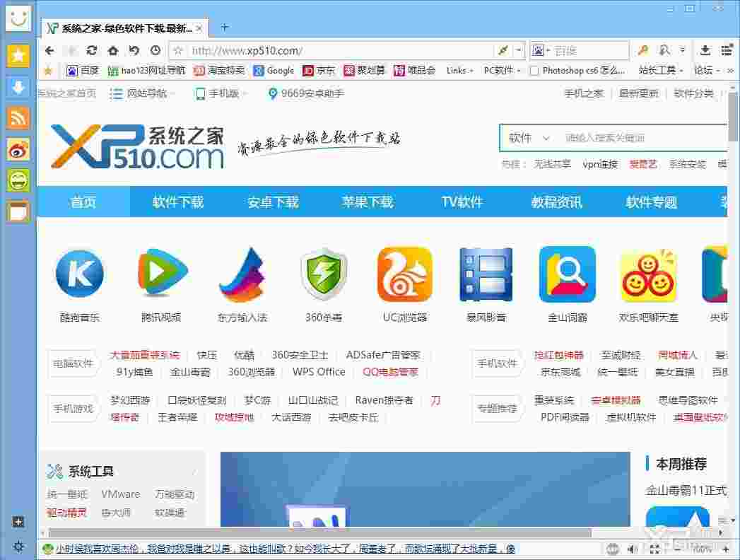The width and height of the screenshot is (740, 560).
Task: Go to the browser home page
Action: (113, 50)
